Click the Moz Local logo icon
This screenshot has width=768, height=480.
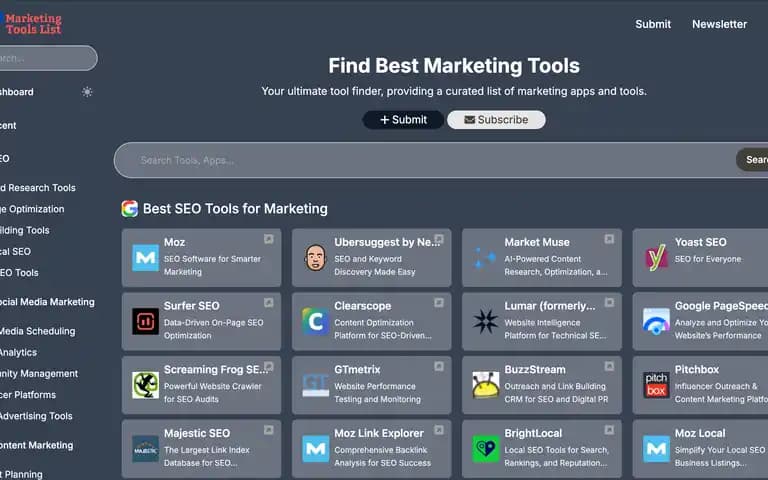[656, 449]
